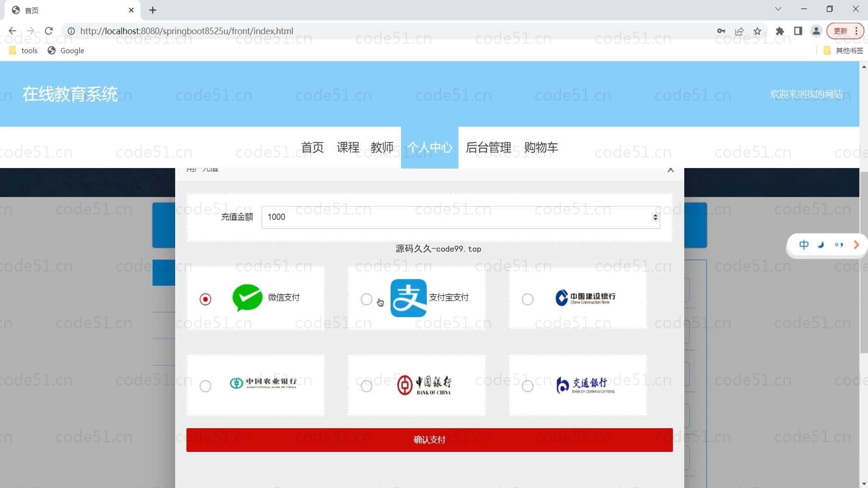
Task: Click the 微信支付 label text
Action: pos(283,297)
